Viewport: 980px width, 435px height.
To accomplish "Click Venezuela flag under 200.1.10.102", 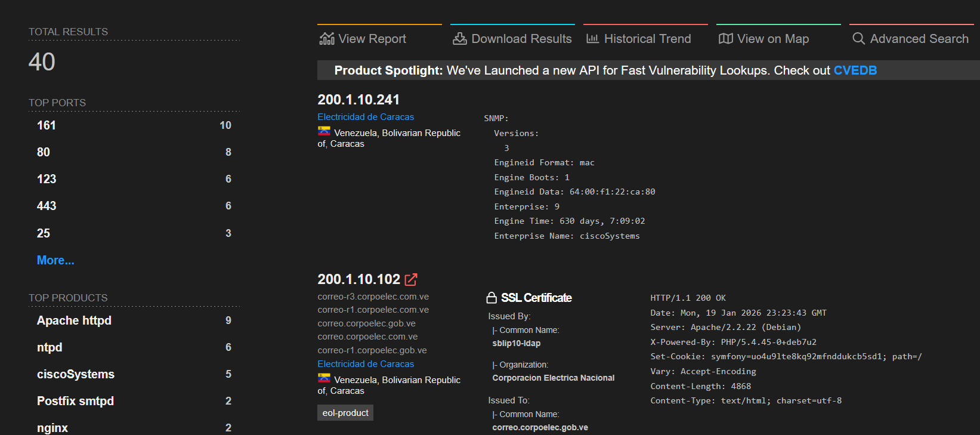I will click(x=324, y=378).
